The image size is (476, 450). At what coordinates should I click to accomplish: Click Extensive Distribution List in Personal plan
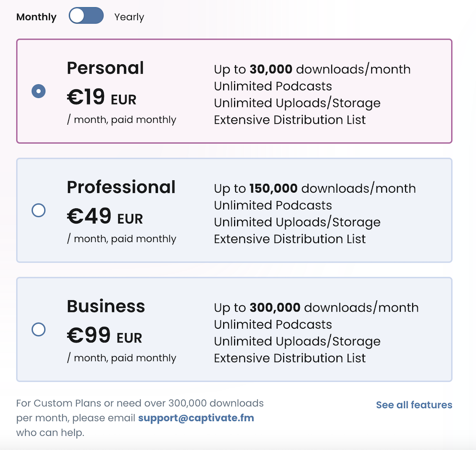(289, 120)
